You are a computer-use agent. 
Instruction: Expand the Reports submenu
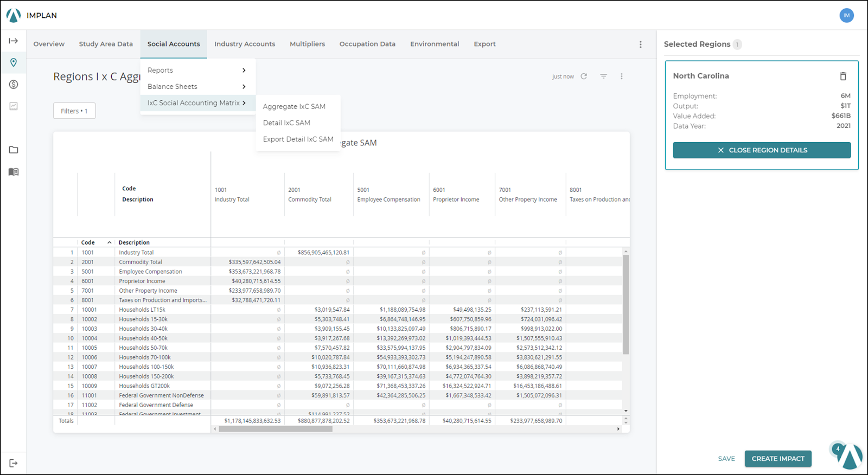pyautogui.click(x=197, y=70)
